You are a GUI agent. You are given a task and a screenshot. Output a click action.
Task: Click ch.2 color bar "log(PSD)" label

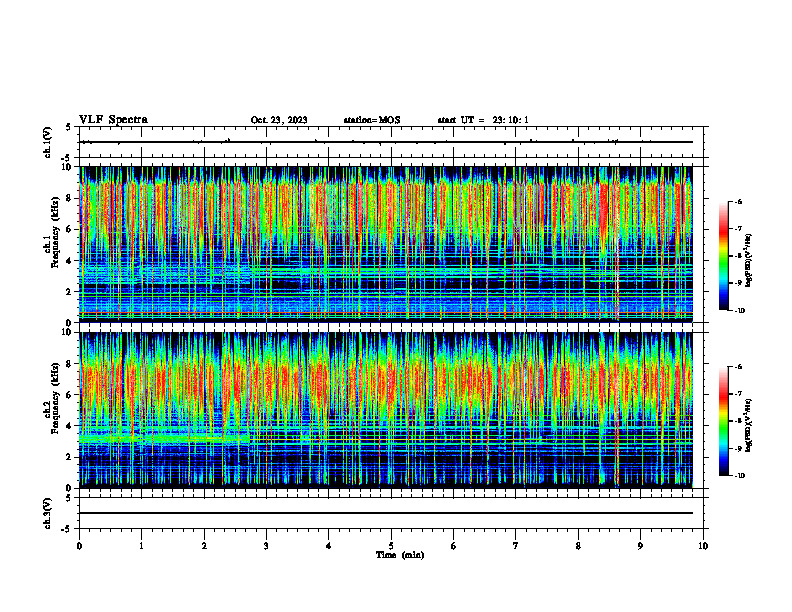coord(749,425)
